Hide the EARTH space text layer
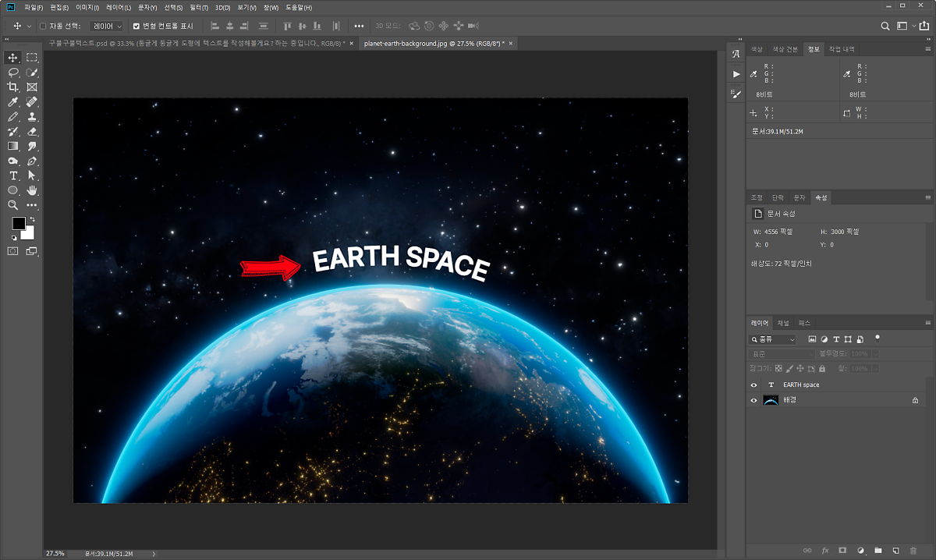 pos(753,385)
